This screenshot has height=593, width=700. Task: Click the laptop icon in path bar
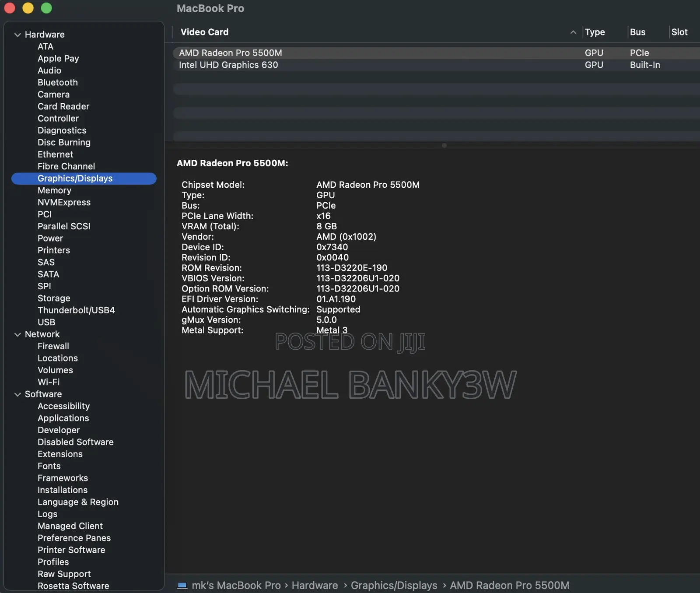pos(182,586)
